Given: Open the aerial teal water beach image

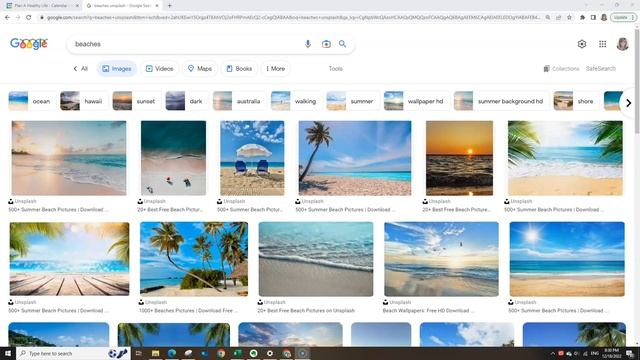Looking at the screenshot, I should coord(173,158).
